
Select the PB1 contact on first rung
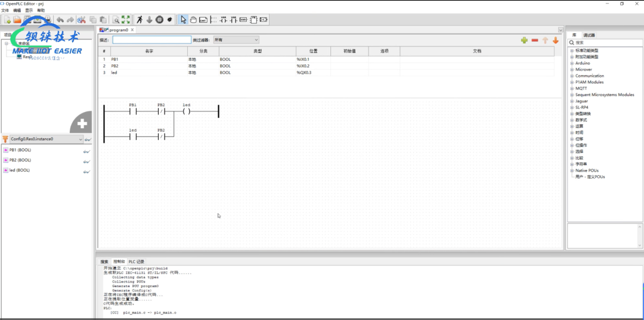point(132,111)
